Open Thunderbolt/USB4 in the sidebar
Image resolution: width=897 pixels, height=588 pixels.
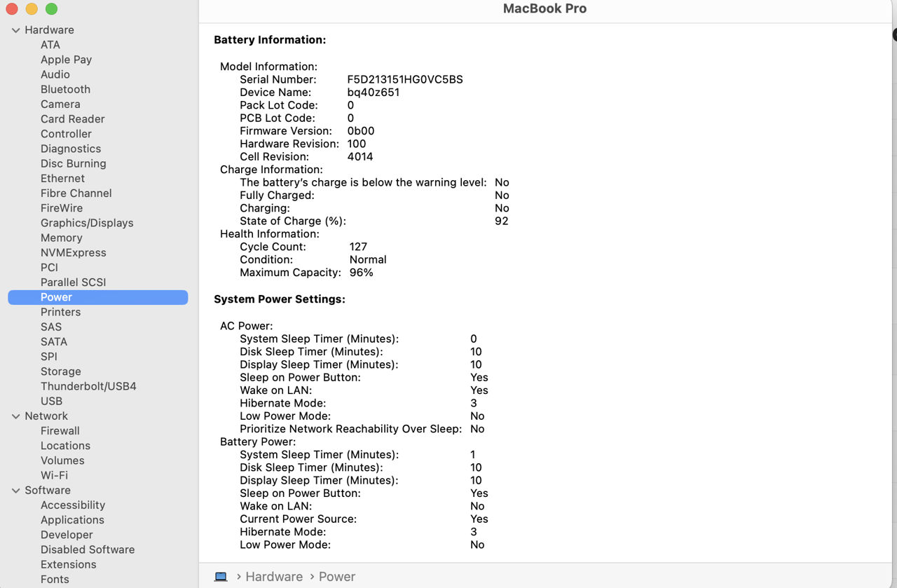click(88, 386)
